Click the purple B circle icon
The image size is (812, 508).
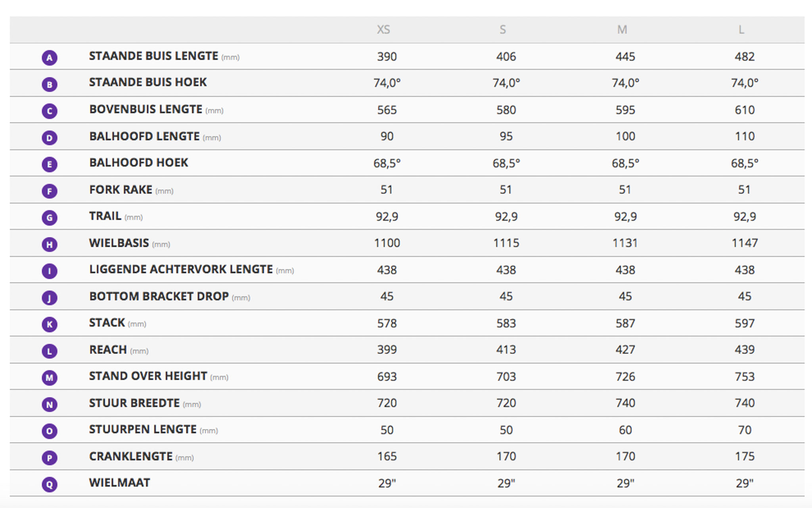pos(50,84)
